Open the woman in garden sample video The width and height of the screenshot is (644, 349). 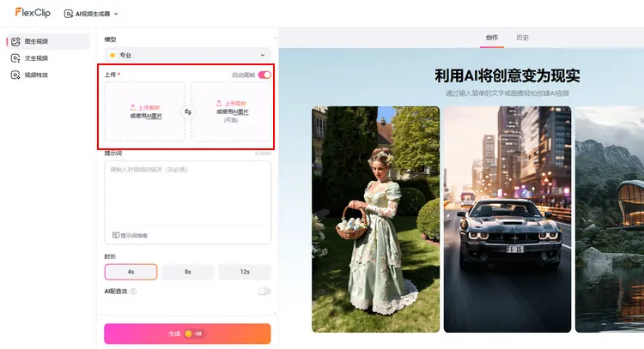pos(375,220)
